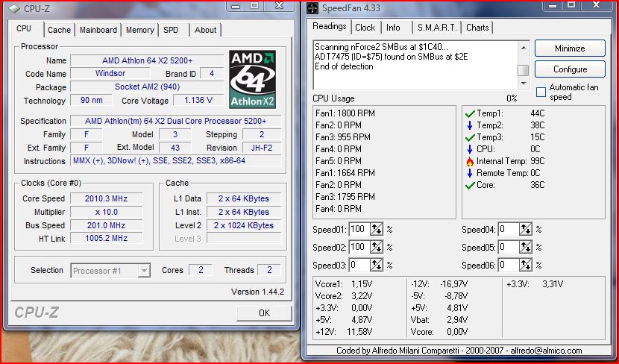Click the Fan1: 1800 RPM reading
This screenshot has width=619, height=364.
(x=345, y=113)
